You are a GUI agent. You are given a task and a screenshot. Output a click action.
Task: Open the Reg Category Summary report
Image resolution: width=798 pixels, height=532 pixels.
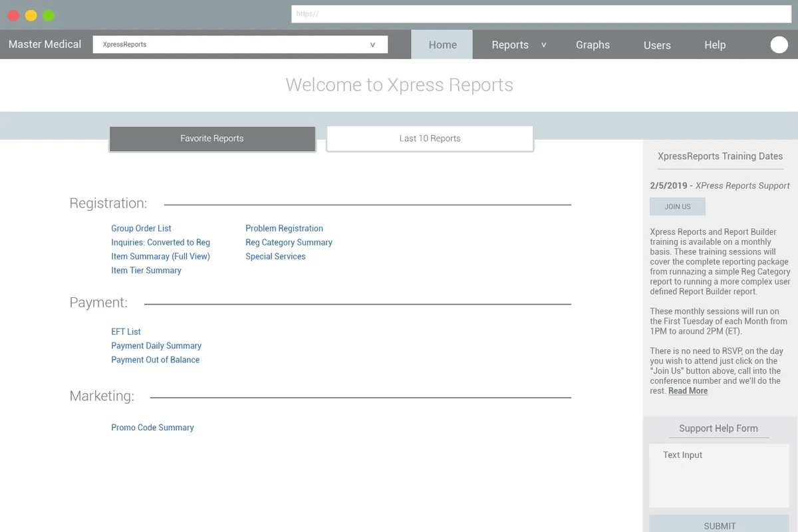[x=289, y=242]
